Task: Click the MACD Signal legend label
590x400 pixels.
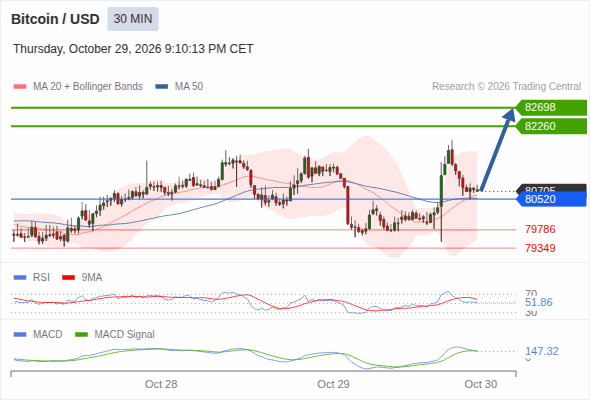Action: coord(125,335)
